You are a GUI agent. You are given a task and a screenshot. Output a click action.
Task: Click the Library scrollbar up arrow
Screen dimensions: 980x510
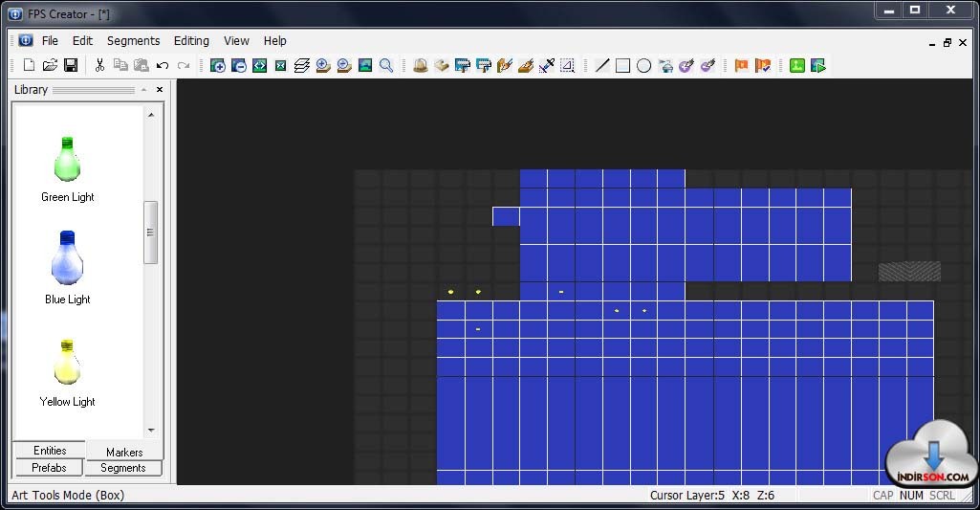coord(151,115)
